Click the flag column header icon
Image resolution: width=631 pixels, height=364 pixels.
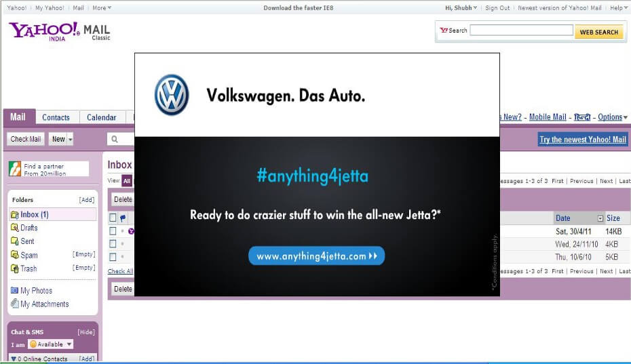click(x=123, y=218)
